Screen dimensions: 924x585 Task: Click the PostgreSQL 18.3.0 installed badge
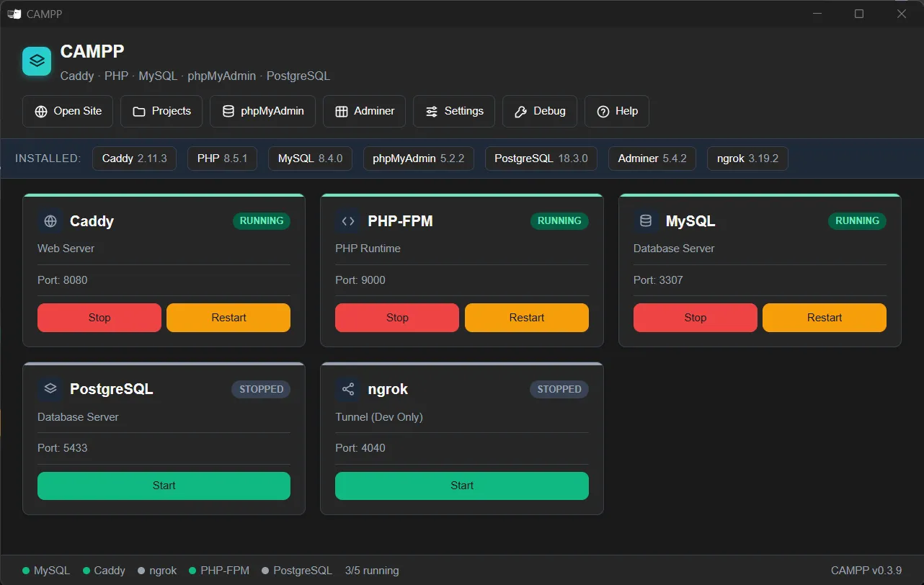(541, 158)
